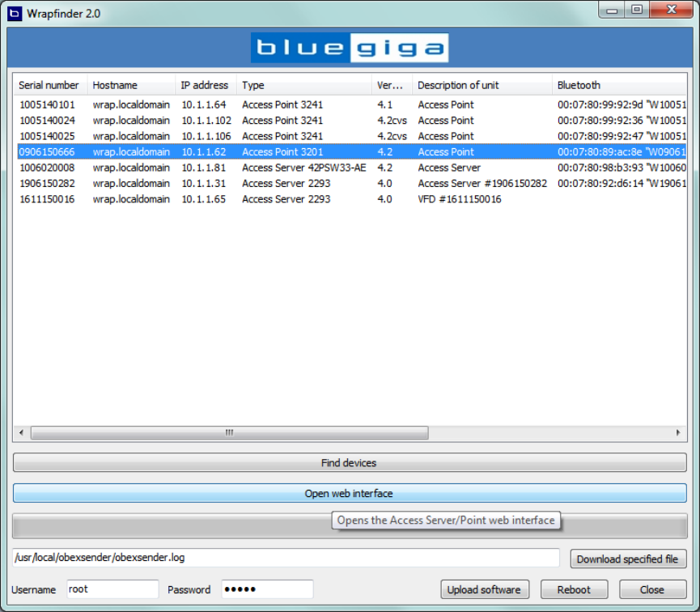Viewport: 700px width, 612px height.
Task: Sort by Type column header
Action: [304, 85]
